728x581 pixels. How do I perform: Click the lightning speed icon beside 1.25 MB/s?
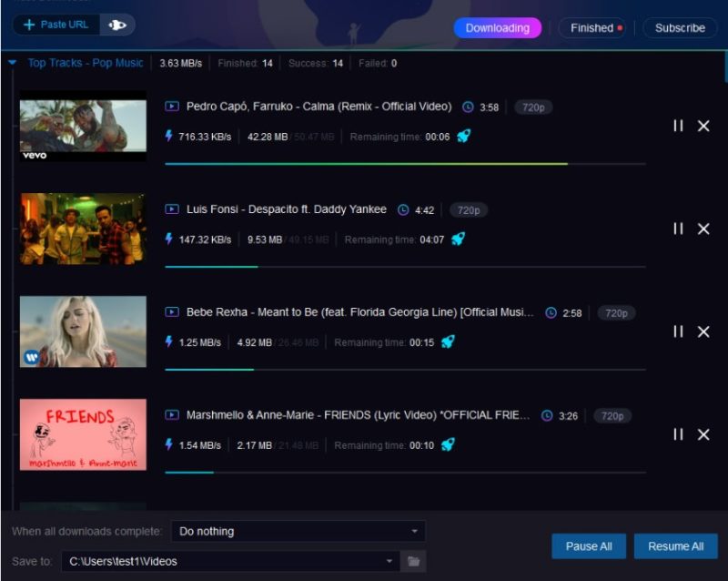(169, 341)
